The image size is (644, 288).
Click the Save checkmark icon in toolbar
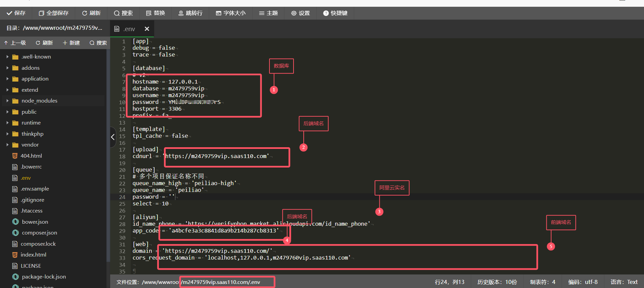(9, 13)
